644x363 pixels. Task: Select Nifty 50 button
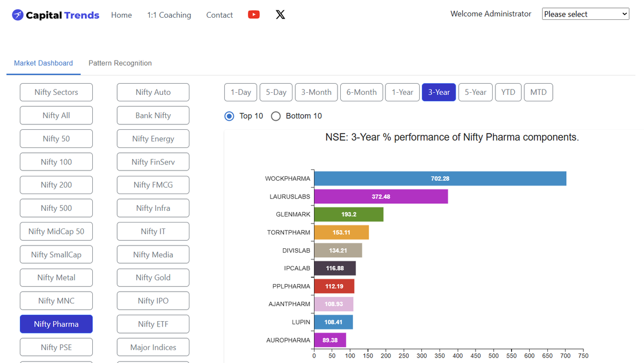(56, 138)
